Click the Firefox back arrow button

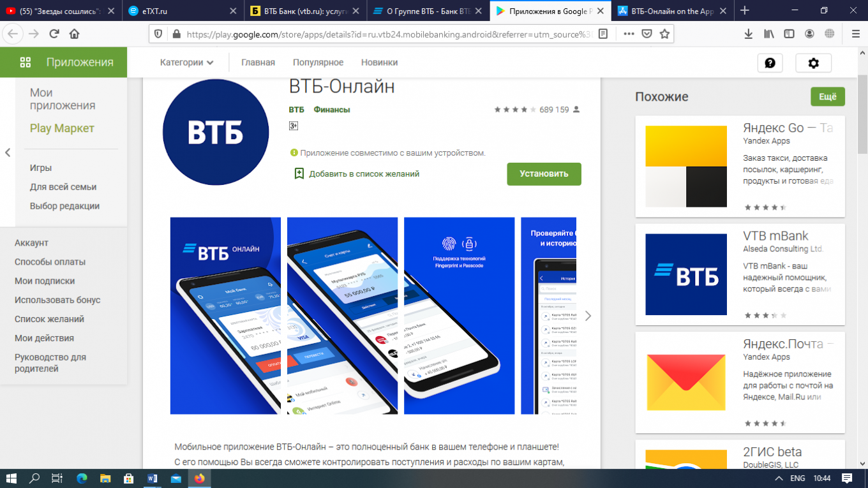click(x=13, y=34)
